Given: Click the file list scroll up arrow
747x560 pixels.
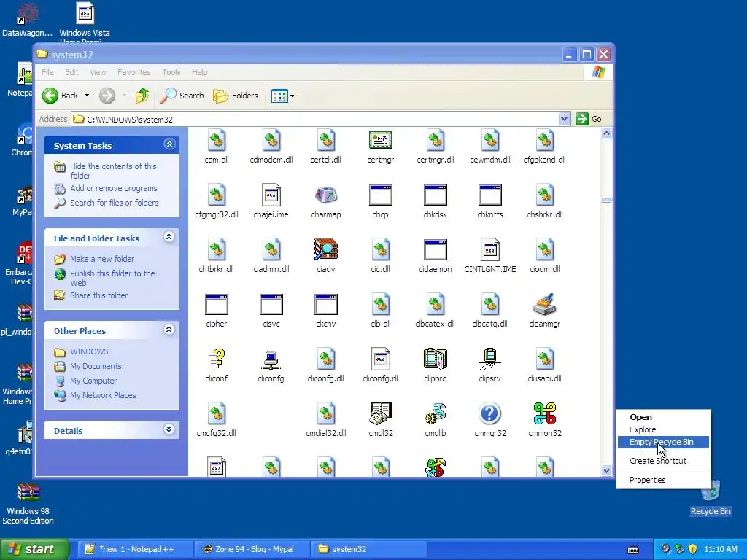Looking at the screenshot, I should [x=606, y=133].
